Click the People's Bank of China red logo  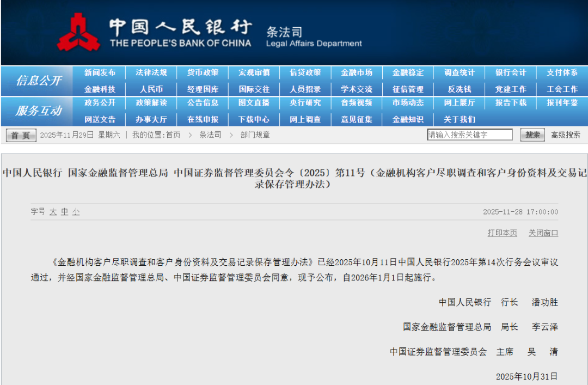click(79, 33)
